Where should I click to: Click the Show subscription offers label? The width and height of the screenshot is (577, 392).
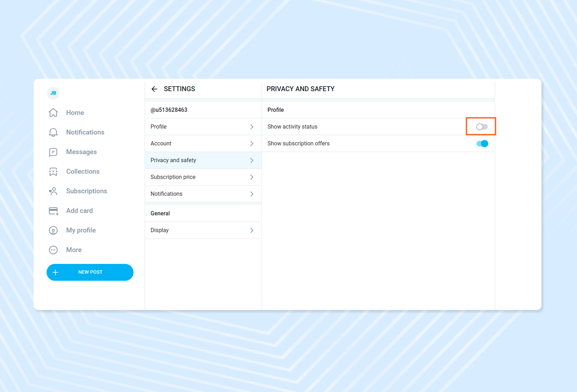[x=298, y=143]
